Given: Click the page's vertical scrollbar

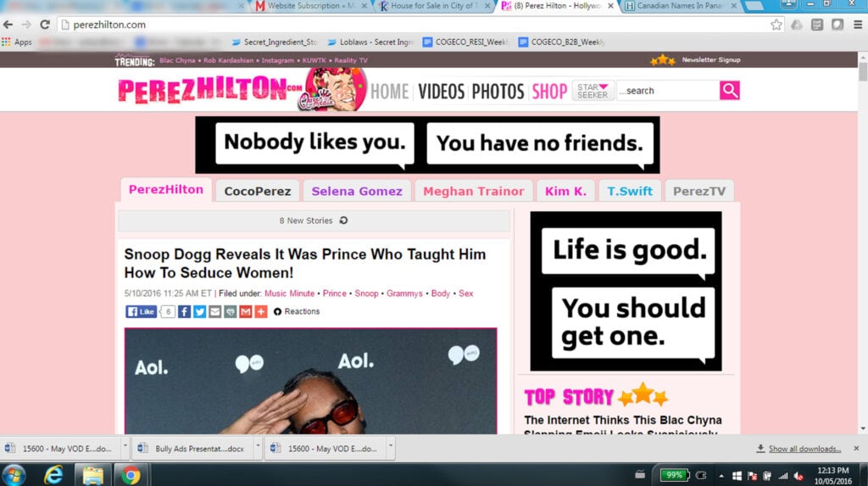Looking at the screenshot, I should 862,254.
